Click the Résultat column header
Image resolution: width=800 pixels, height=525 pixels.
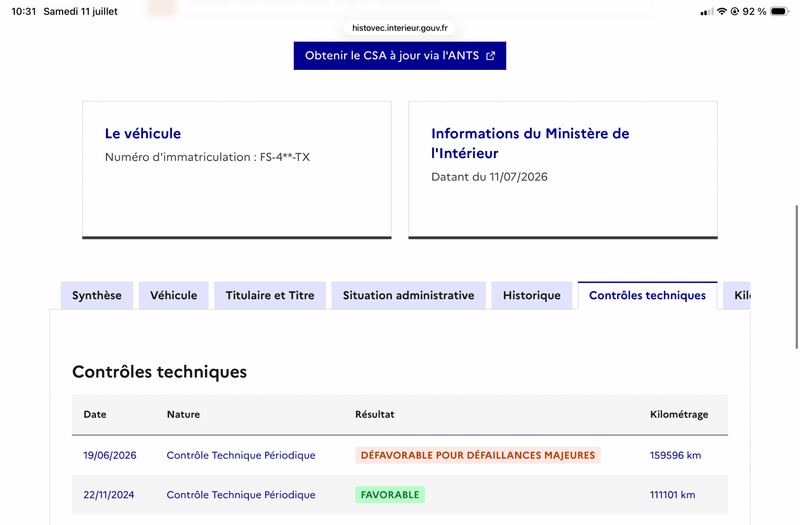[374, 414]
